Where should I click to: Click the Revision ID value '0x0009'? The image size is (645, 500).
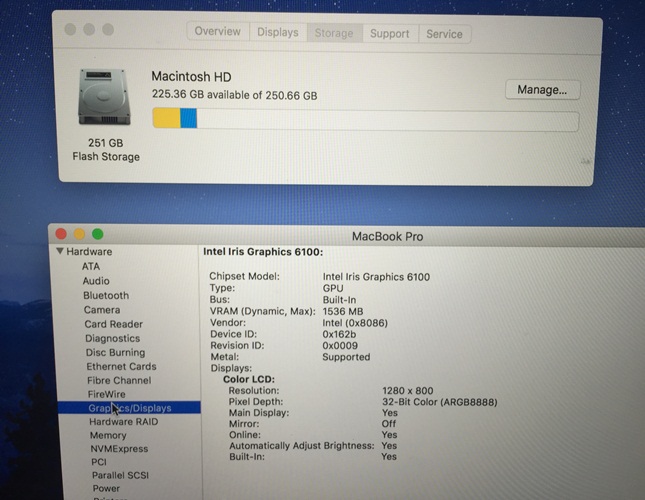340,345
